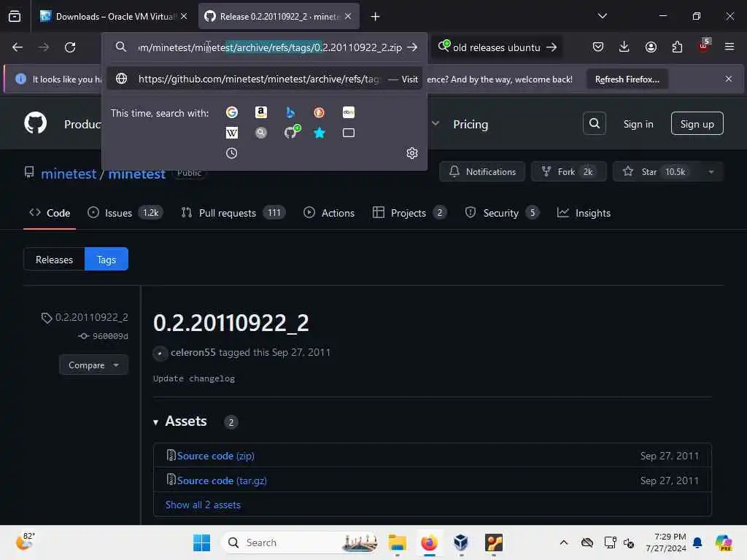Screen dimensions: 747x560
Task: Click the Sign up button
Action: click(697, 124)
